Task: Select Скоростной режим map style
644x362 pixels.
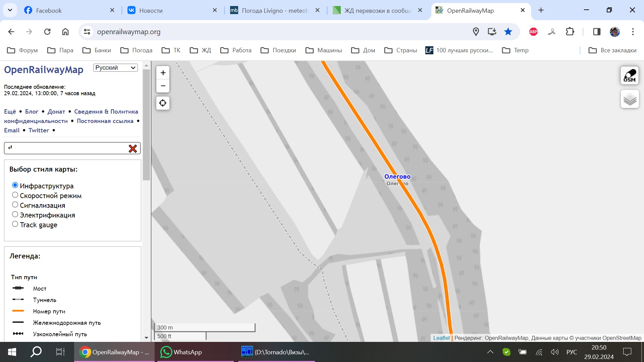Action: [15, 195]
